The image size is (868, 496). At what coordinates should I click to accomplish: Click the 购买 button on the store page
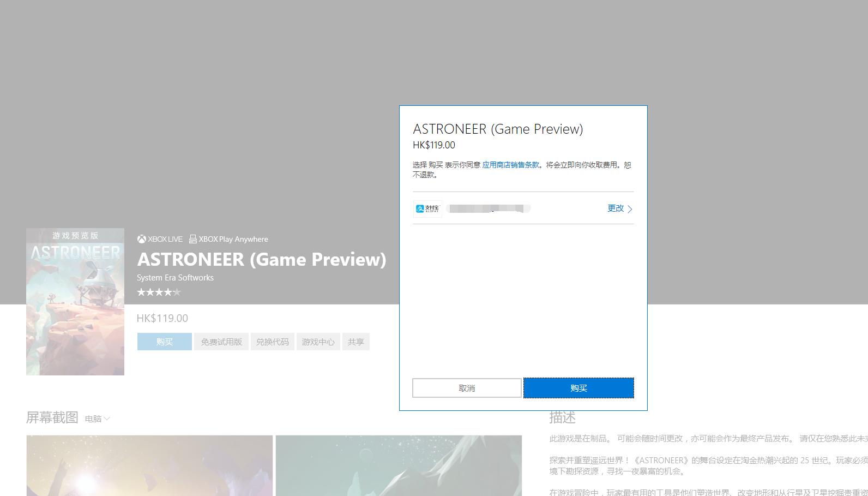pos(164,342)
